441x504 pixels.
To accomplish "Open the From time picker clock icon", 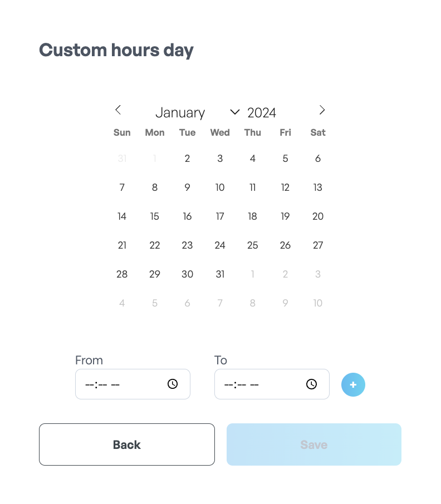I will click(x=173, y=384).
